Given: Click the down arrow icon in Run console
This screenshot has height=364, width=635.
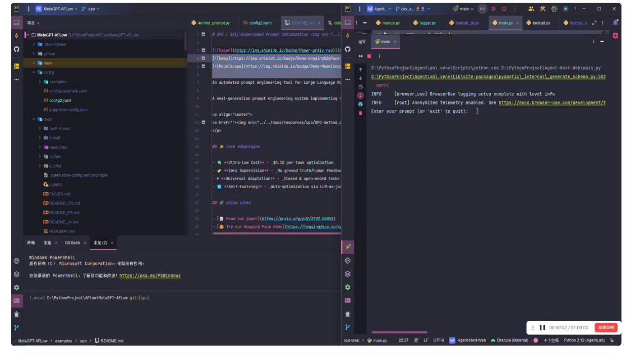Looking at the screenshot, I should pyautogui.click(x=360, y=78).
